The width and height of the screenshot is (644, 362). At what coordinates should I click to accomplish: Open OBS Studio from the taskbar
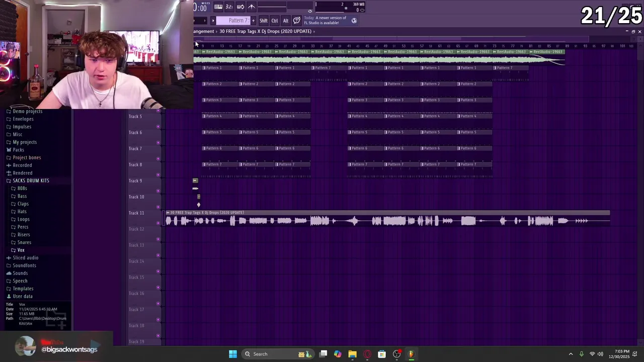[397, 354]
